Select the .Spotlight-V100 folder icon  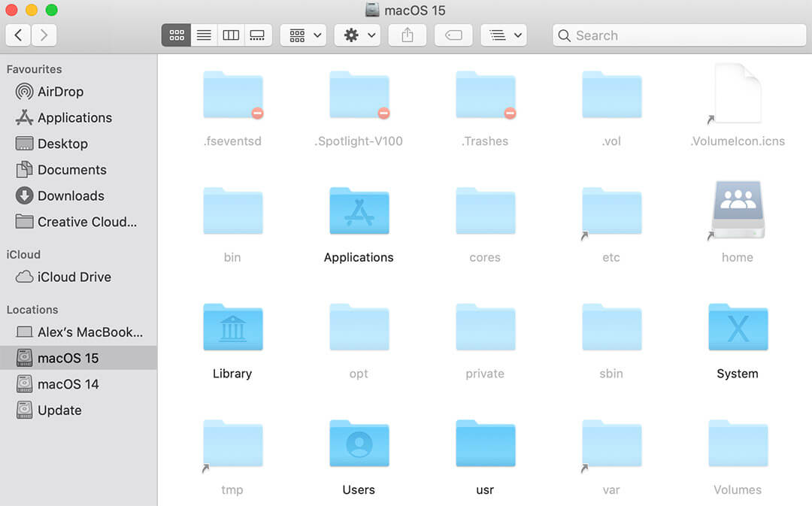[x=359, y=95]
